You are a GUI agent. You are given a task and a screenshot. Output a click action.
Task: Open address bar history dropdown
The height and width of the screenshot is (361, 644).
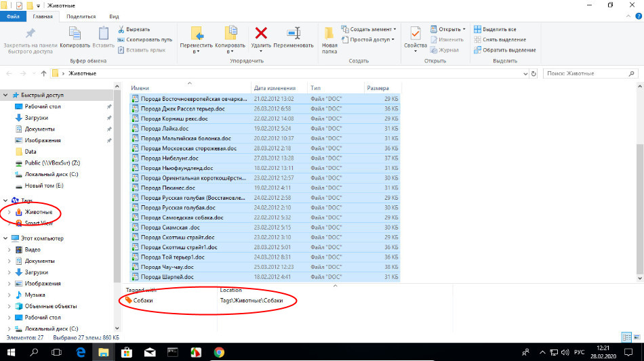(x=525, y=74)
